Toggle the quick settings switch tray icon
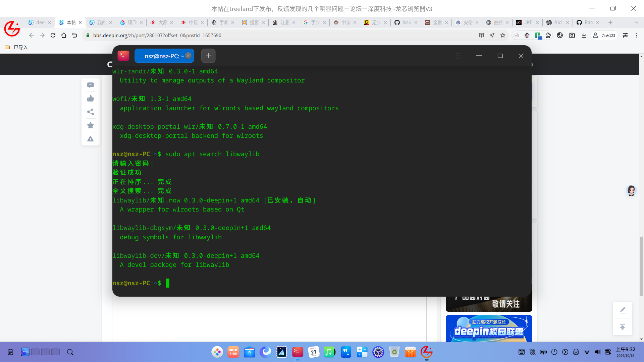Image resolution: width=644 pixels, height=362 pixels. (x=608, y=352)
